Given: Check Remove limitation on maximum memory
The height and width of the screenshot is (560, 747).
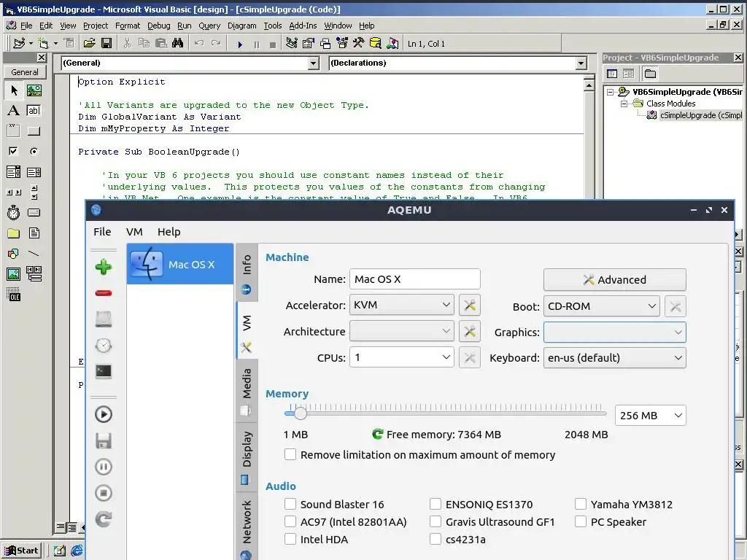Looking at the screenshot, I should (x=290, y=454).
